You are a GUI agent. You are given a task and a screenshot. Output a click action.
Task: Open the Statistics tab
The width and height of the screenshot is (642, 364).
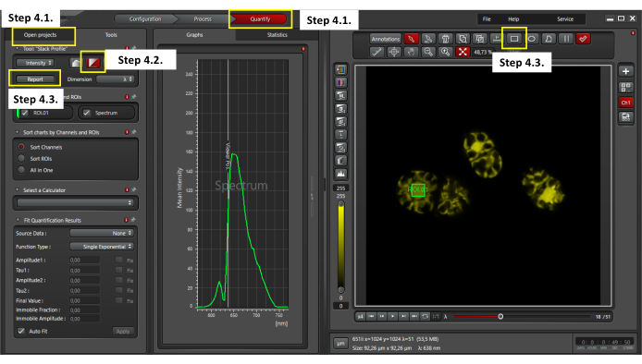(278, 35)
